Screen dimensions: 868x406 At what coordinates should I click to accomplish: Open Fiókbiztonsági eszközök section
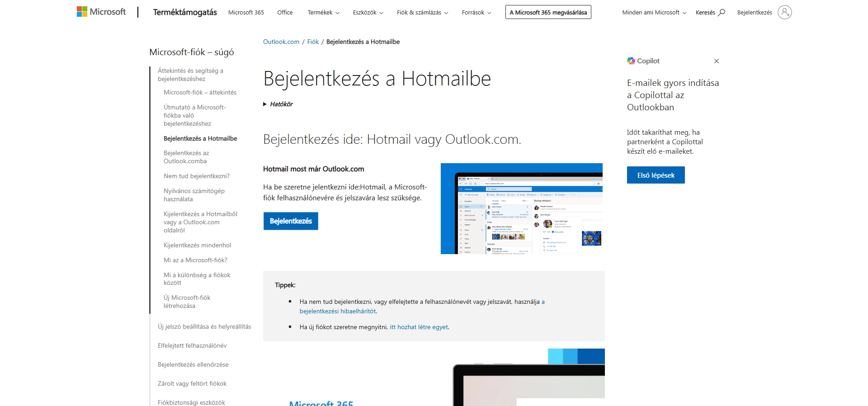191,402
